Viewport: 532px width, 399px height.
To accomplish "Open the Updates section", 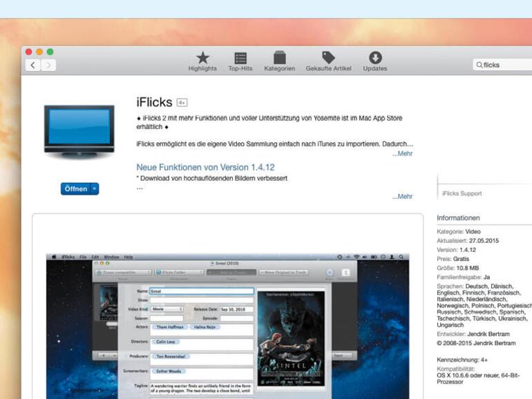I will [375, 61].
